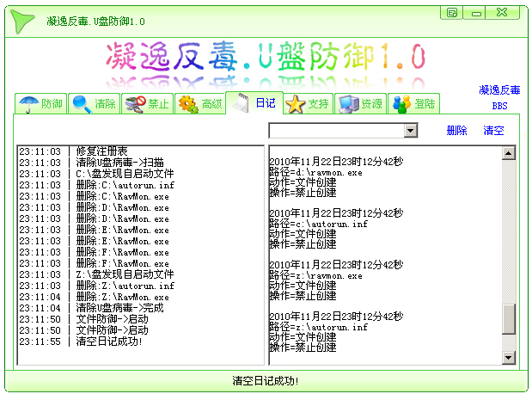Open the 登陆 tab
Viewport: 532px width, 400px height.
[413, 103]
